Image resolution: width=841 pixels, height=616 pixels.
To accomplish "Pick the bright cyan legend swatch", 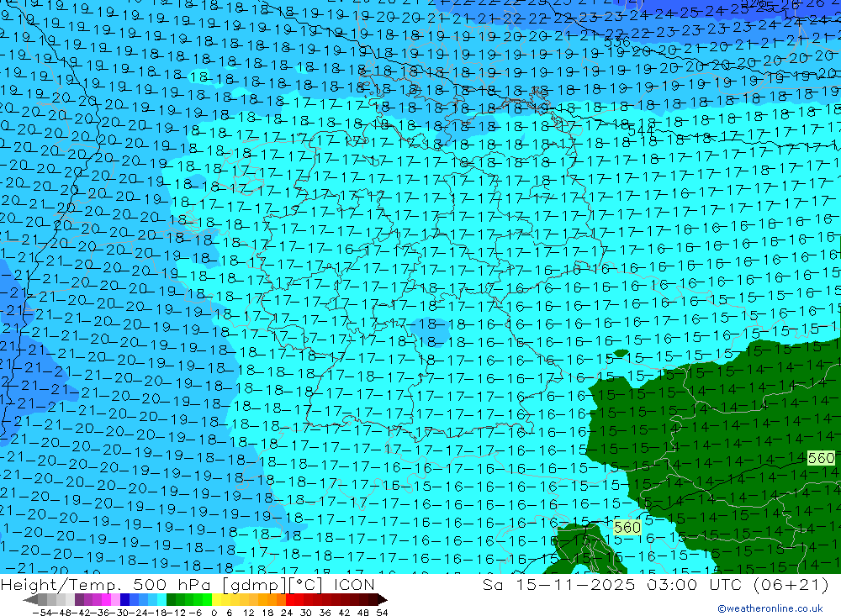I will click(x=161, y=599).
